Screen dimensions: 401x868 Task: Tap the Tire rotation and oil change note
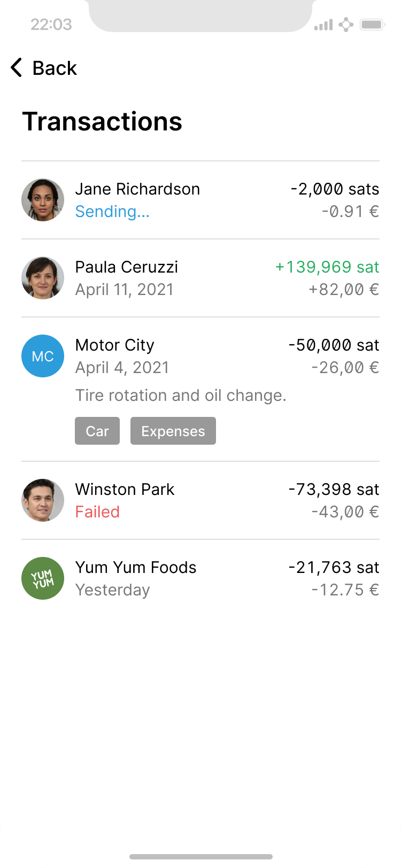tap(181, 396)
